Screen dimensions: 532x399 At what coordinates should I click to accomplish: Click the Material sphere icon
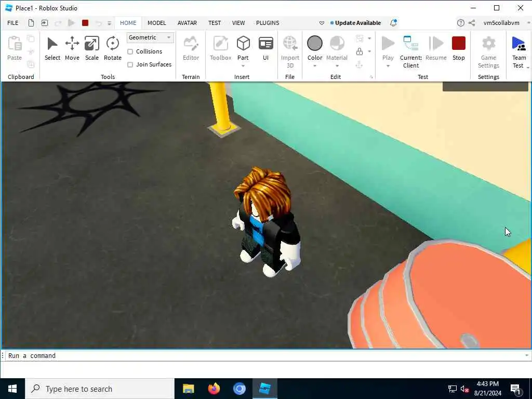point(337,44)
